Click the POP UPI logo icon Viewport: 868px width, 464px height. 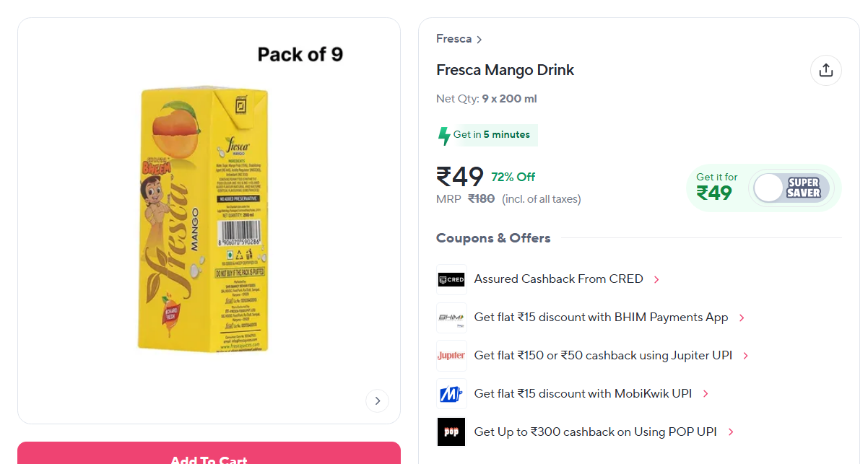pos(451,432)
